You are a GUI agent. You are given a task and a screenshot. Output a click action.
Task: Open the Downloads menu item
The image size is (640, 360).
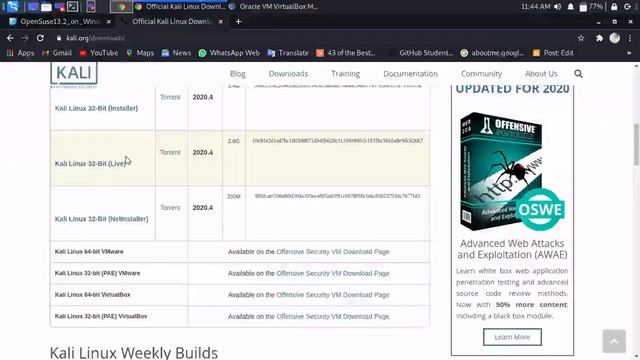pyautogui.click(x=288, y=74)
